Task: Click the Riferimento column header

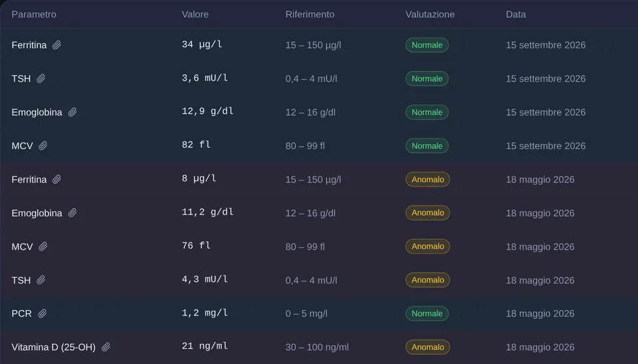Action: [310, 14]
